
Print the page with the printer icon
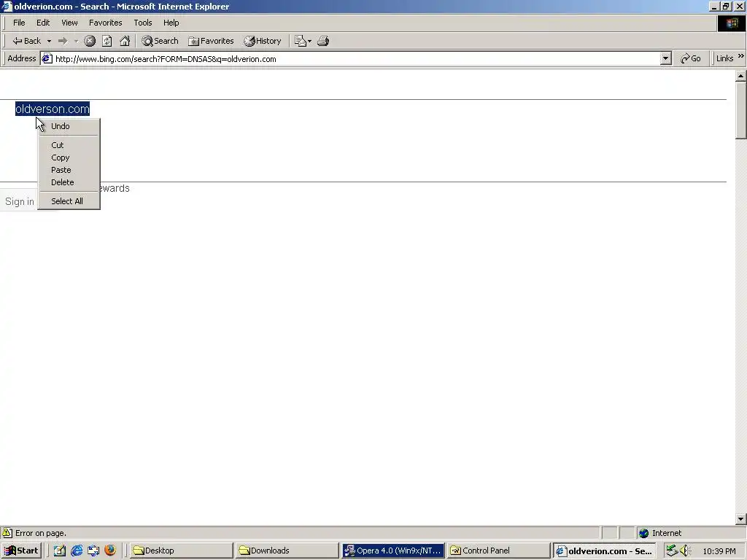(323, 41)
